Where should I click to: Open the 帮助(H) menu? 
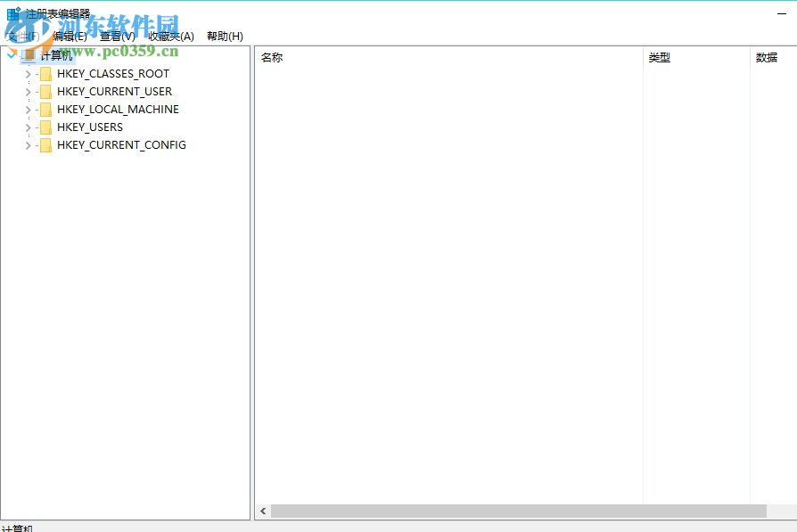tap(226, 36)
